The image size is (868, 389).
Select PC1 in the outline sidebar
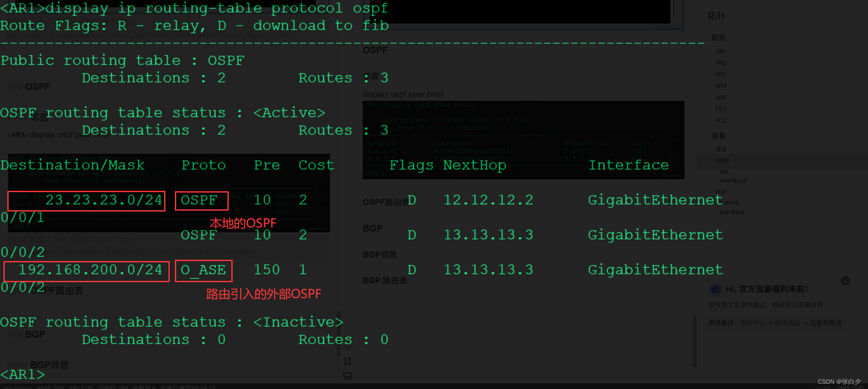coord(721,109)
